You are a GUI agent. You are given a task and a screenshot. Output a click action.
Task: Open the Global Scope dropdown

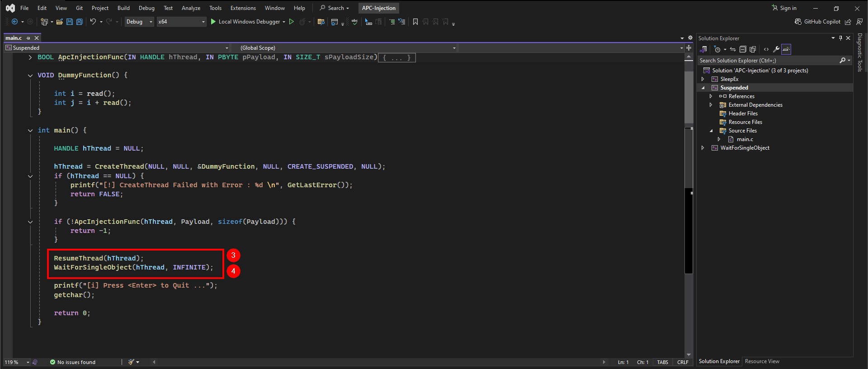[x=345, y=47]
